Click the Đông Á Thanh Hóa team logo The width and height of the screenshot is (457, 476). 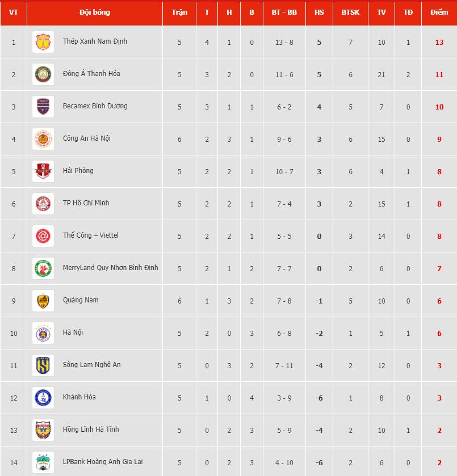pyautogui.click(x=43, y=74)
